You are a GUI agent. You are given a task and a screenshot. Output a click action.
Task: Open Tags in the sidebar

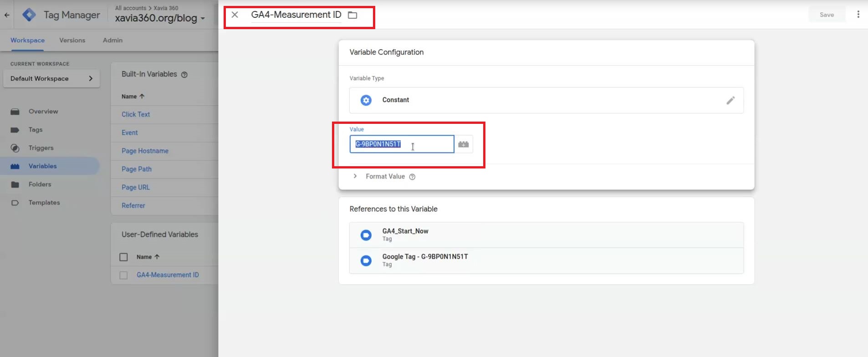36,129
